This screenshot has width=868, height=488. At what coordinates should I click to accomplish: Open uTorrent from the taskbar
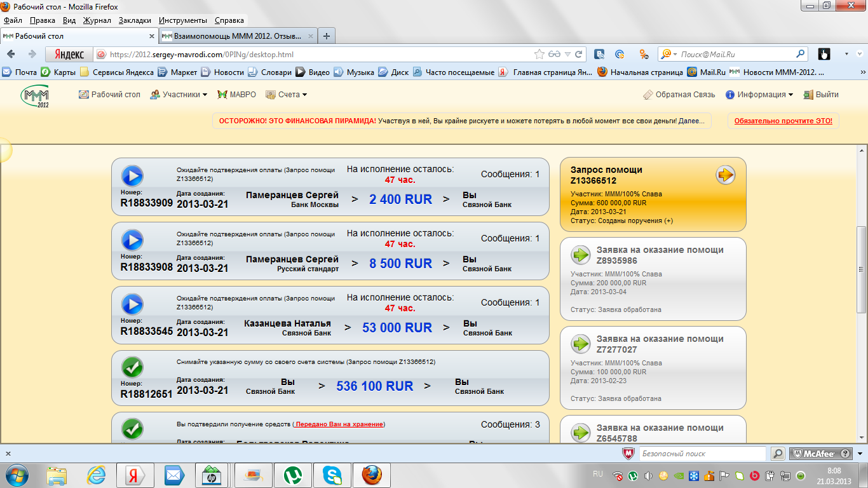pos(292,475)
